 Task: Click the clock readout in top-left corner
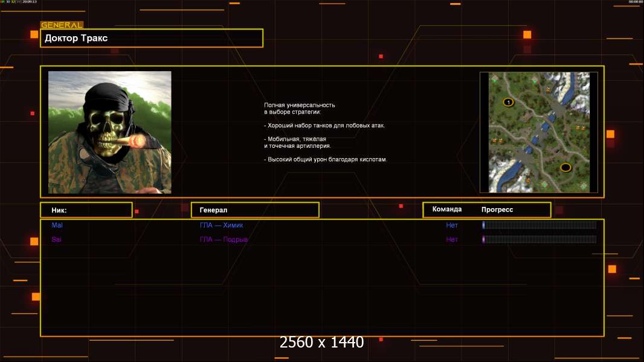(28, 2)
